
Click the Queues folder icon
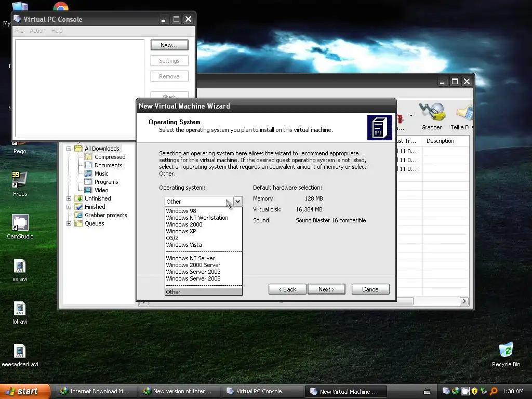(x=78, y=223)
